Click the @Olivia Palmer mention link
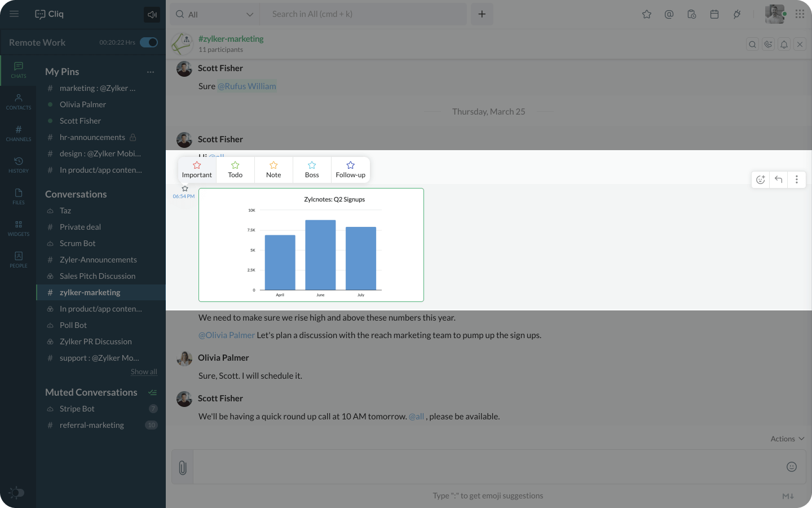This screenshot has width=812, height=508. [227, 335]
